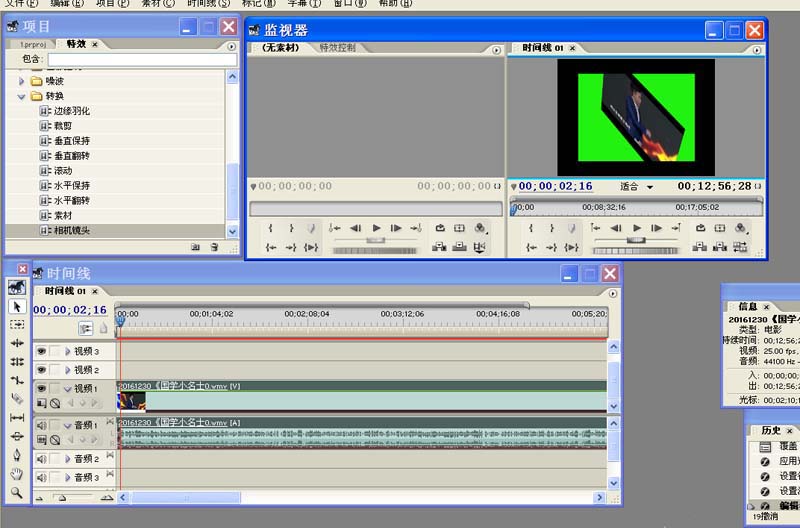Image resolution: width=800 pixels, height=528 pixels.
Task: Switch to the (无素材) source tab
Action: [281, 48]
